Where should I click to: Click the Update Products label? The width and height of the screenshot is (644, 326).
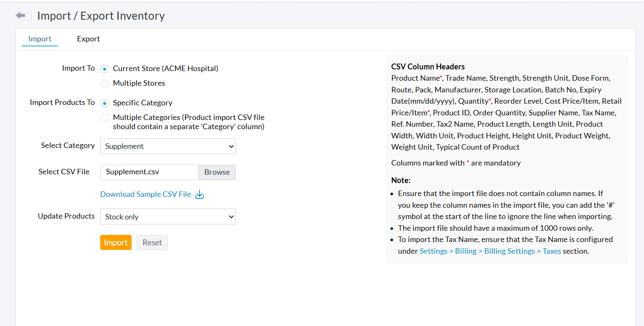pos(66,216)
